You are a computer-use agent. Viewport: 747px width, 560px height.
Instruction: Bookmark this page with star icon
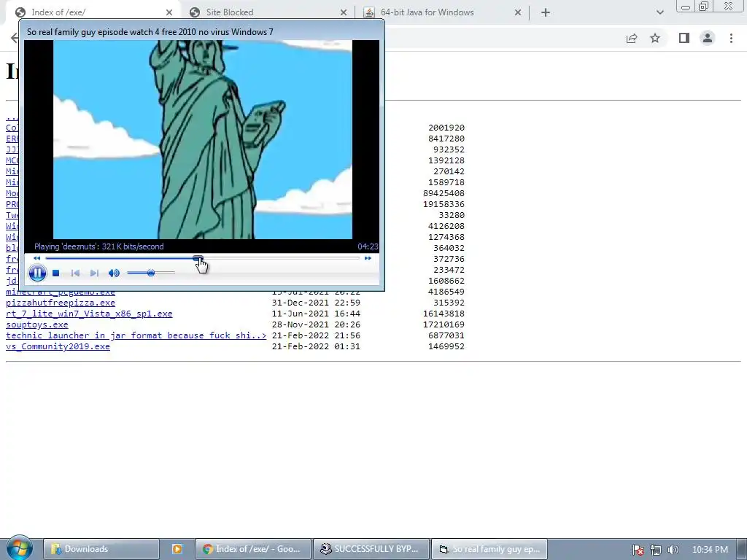pos(655,38)
